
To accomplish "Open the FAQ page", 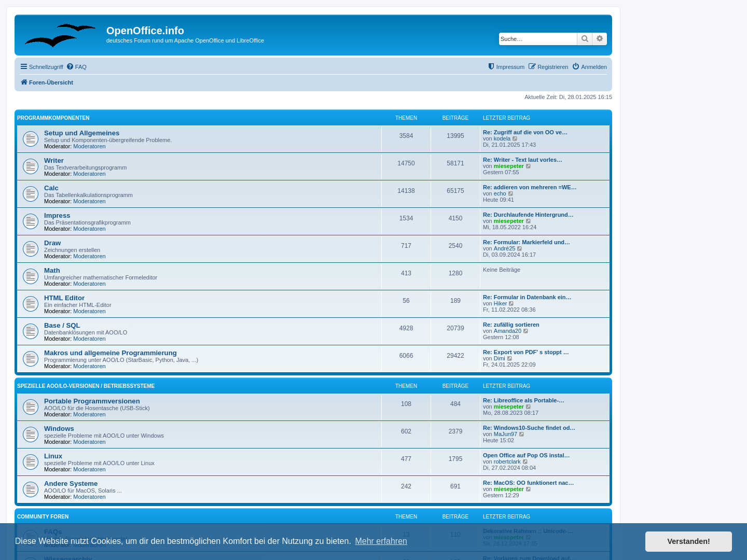I will (77, 67).
